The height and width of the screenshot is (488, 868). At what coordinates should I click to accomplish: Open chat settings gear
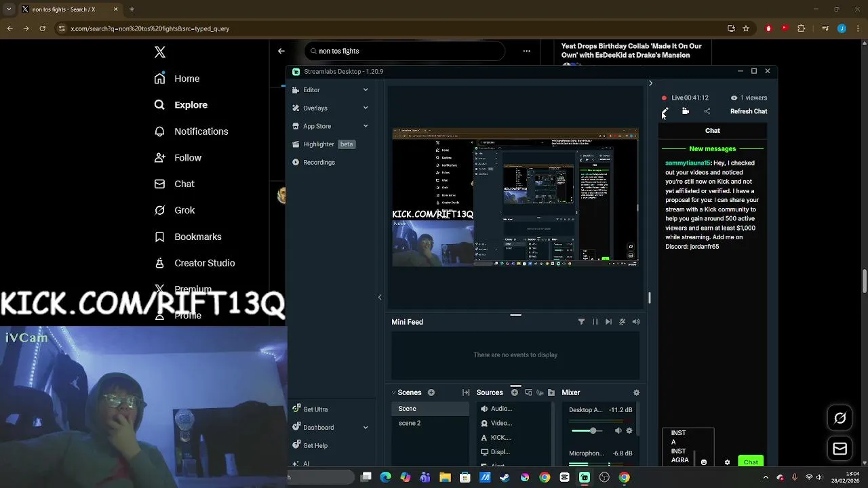click(x=727, y=462)
